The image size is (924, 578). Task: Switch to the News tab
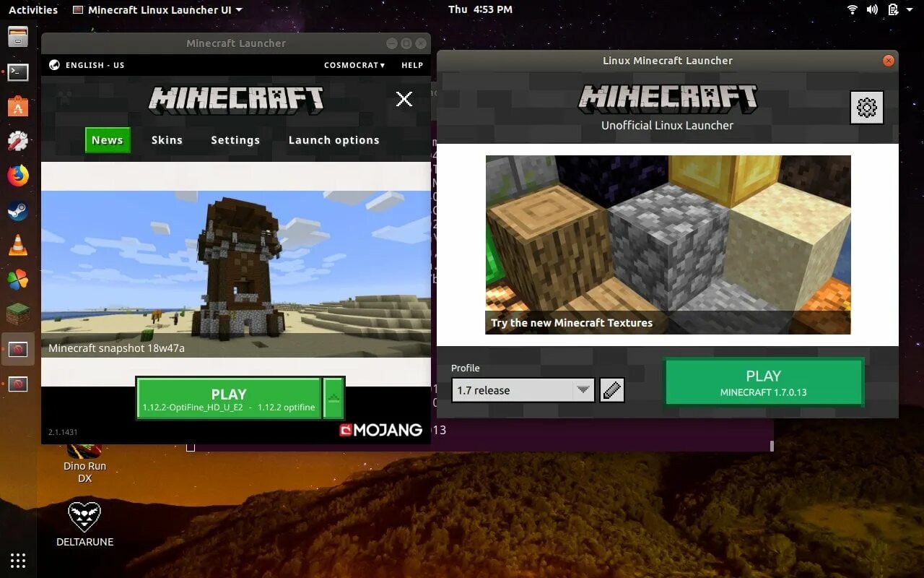(x=108, y=140)
